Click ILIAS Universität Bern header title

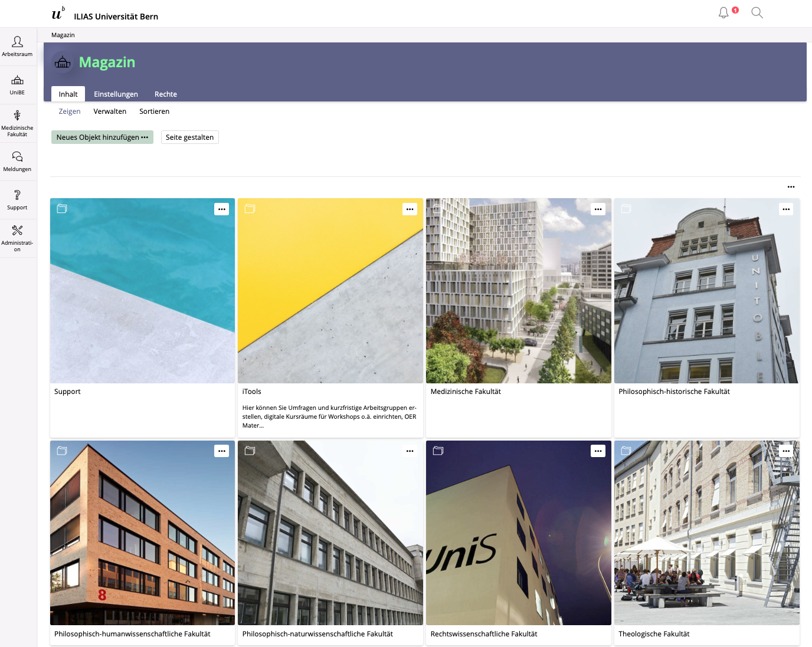pyautogui.click(x=116, y=17)
